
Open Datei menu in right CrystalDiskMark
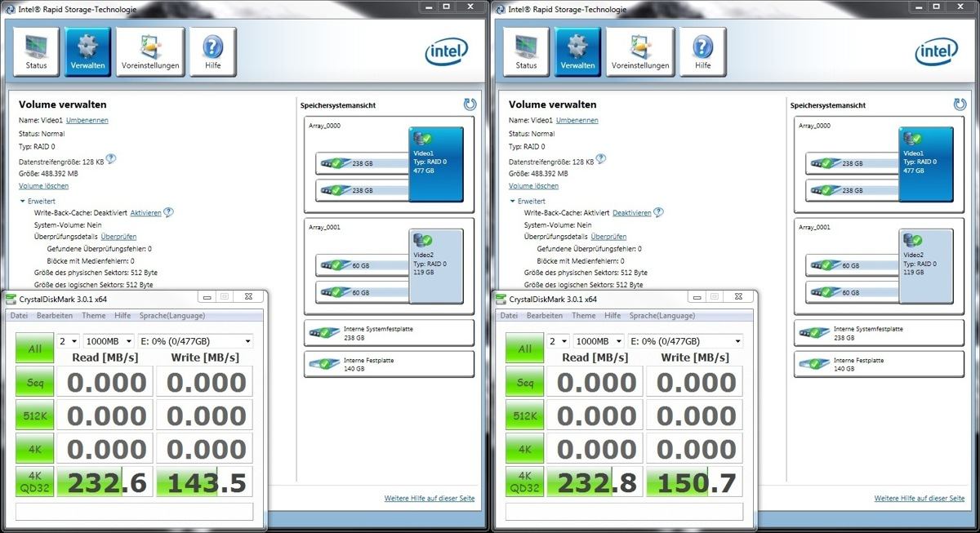509,315
